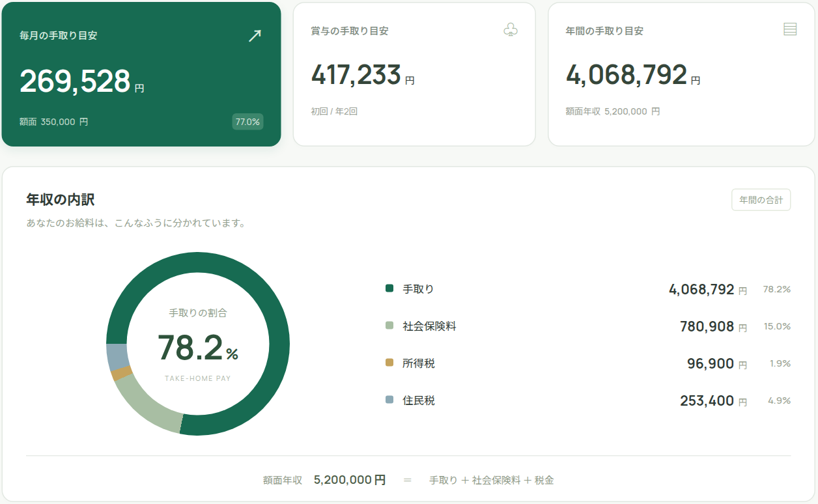
Task: Click the 253,400 resident tax amount
Action: pos(707,400)
